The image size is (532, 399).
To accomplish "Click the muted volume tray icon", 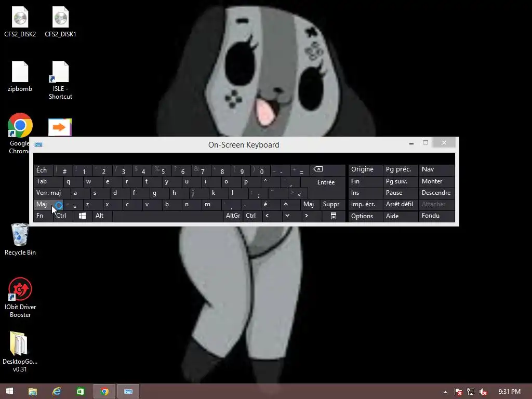I will 483,392.
